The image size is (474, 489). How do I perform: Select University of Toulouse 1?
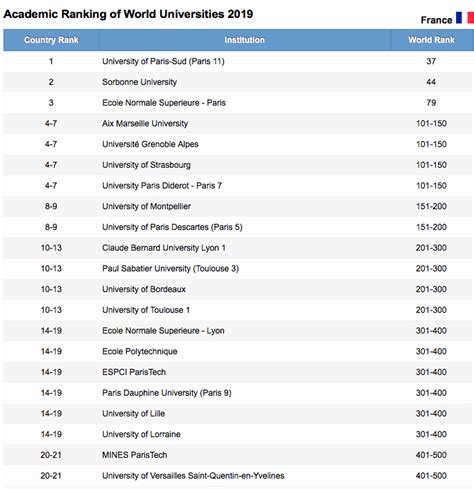click(146, 310)
